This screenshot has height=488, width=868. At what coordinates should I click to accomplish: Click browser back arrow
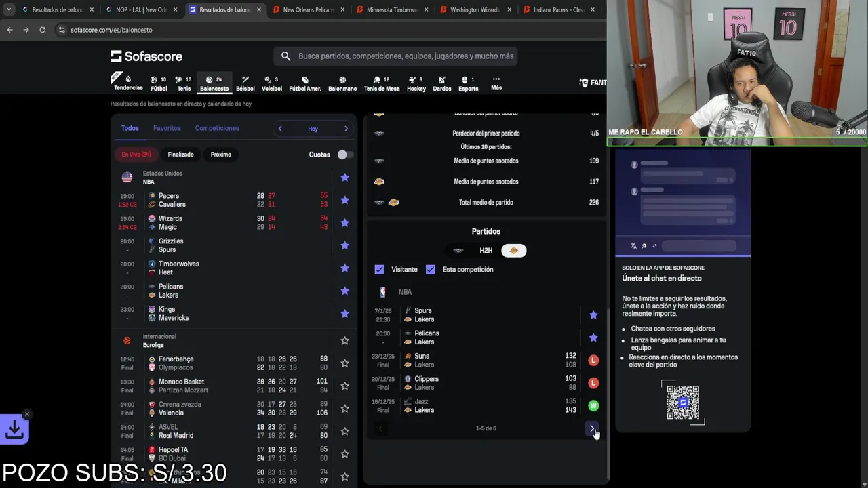[9, 30]
